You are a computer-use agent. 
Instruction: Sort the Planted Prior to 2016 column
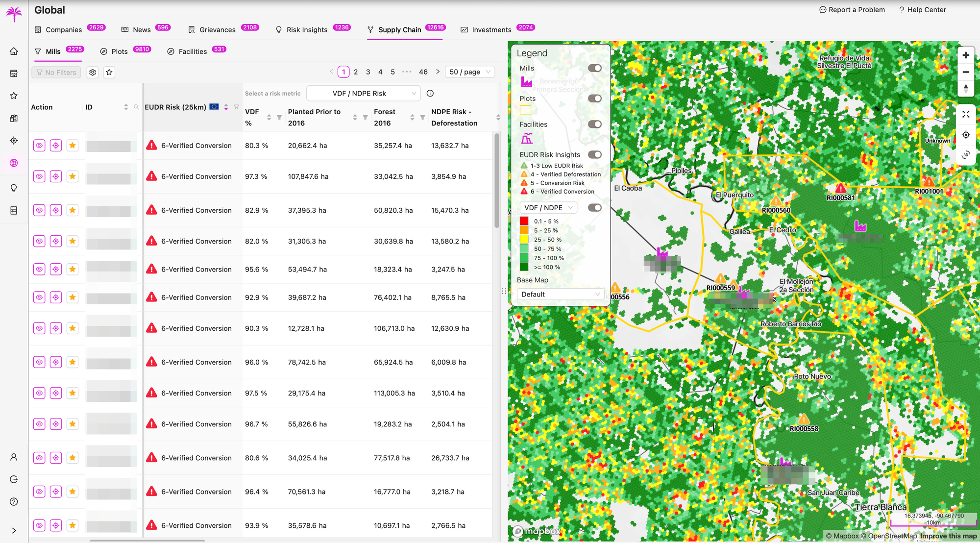(355, 118)
